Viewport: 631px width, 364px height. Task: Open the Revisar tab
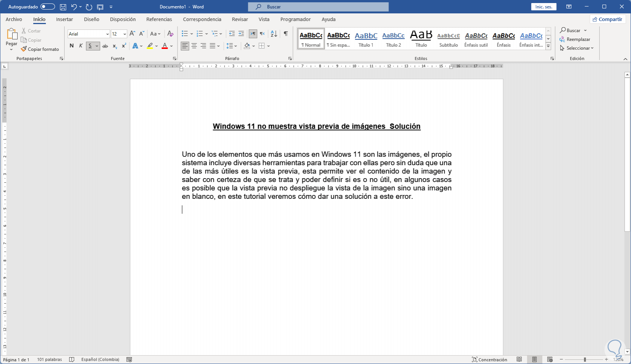click(x=240, y=19)
